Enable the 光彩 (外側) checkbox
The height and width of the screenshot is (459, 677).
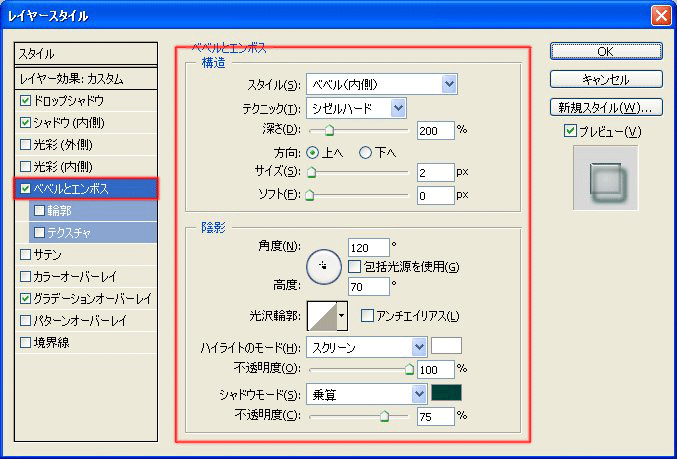tap(25, 145)
